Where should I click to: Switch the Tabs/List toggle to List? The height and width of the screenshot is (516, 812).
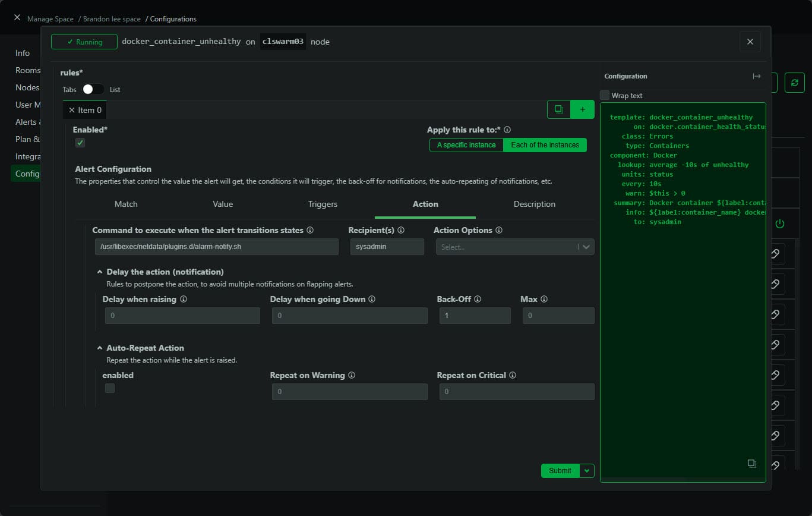coord(93,89)
